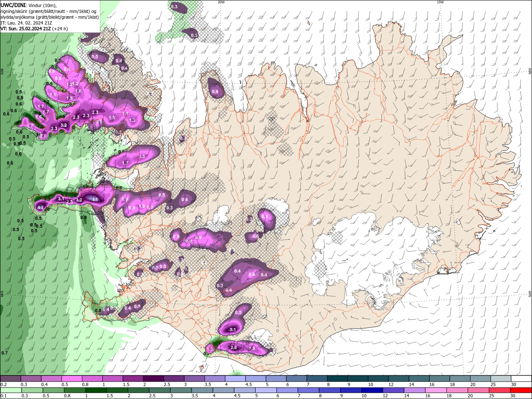Click upper legend swatch between 0.2 and 0.3
Screen dimensions: 532x399
[x=10, y=379]
